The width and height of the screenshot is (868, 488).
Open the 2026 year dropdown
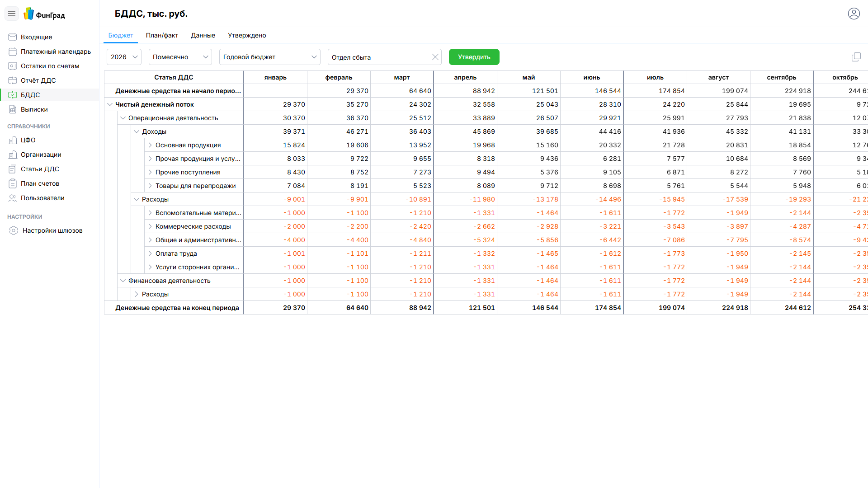(x=124, y=57)
